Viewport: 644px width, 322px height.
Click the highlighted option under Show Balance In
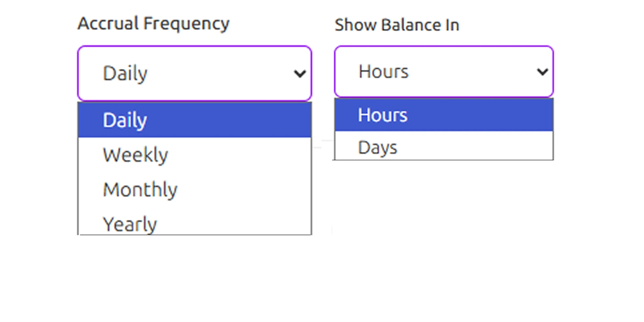click(443, 115)
